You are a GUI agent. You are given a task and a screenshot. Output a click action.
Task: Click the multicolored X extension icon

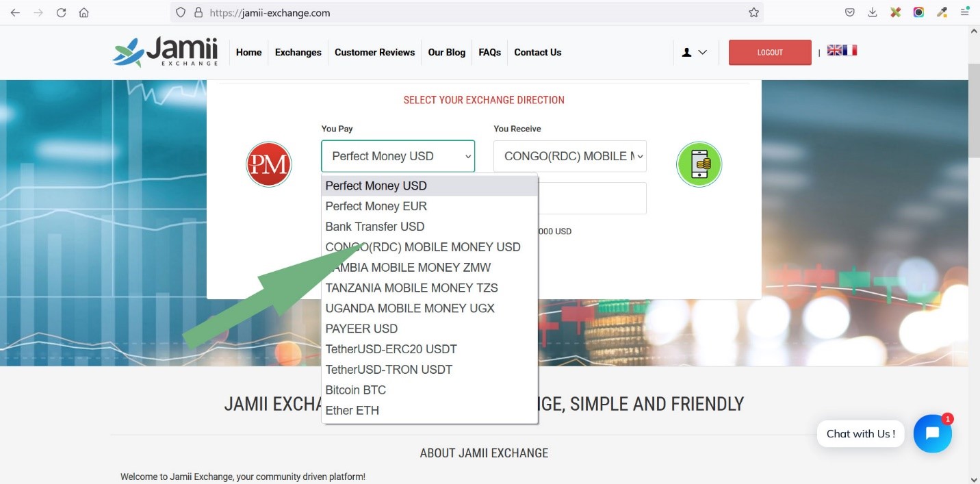(895, 12)
